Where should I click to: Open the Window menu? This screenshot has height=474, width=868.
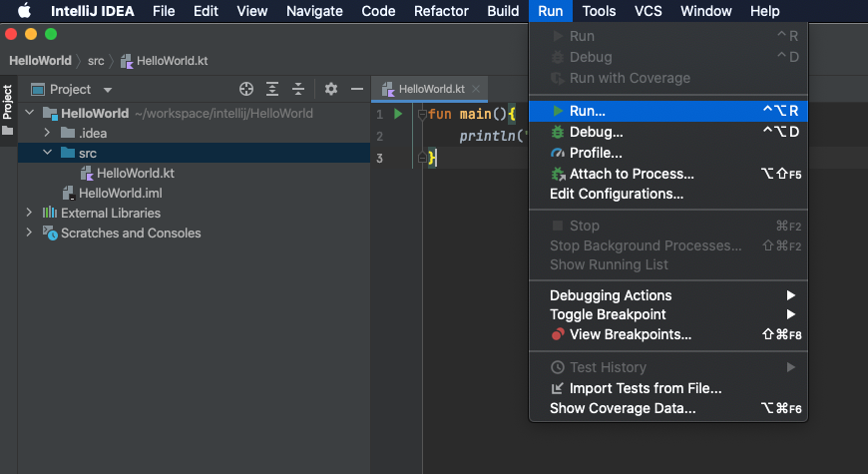(705, 11)
